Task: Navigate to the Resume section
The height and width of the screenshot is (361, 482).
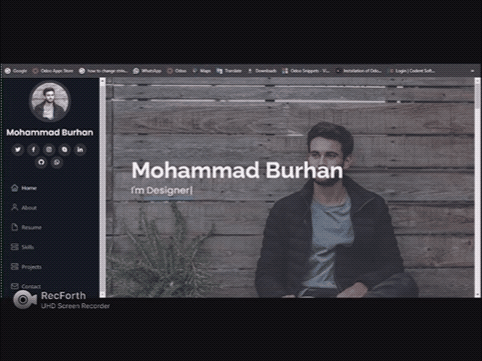Action: (x=26, y=227)
